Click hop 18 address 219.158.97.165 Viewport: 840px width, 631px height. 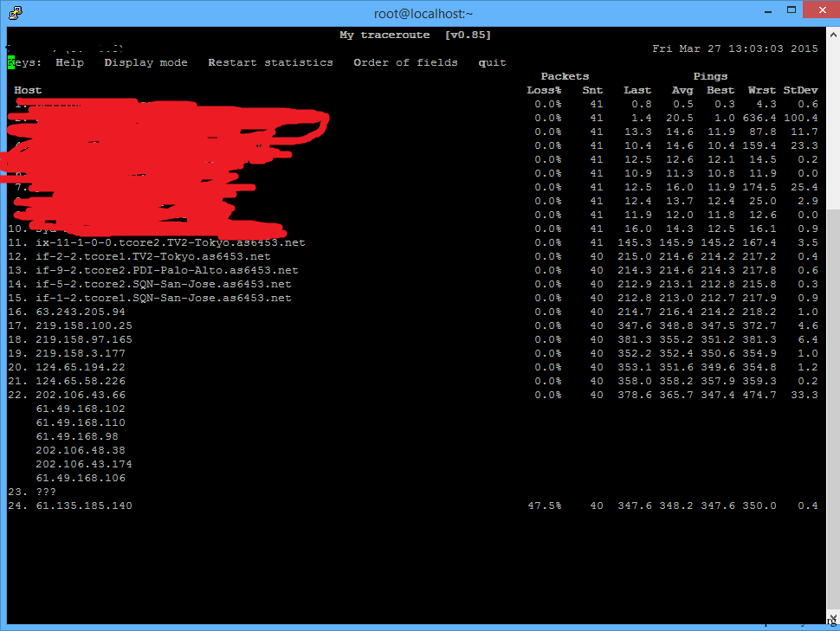click(x=84, y=339)
